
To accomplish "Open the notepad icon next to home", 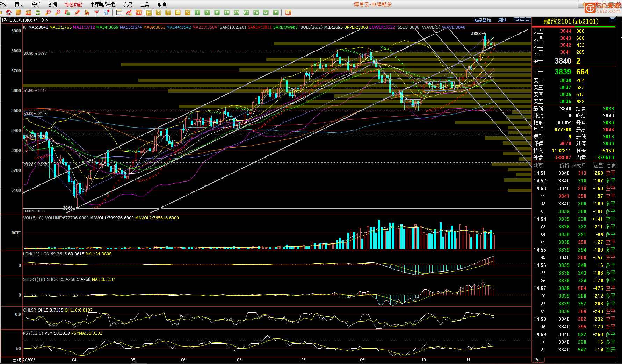I will point(19,13).
